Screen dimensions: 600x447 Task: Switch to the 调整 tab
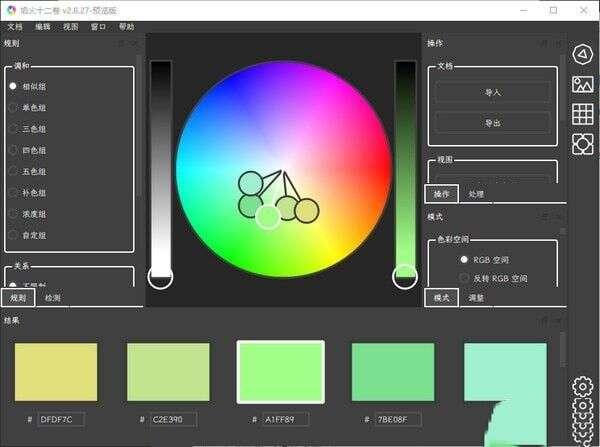point(476,298)
